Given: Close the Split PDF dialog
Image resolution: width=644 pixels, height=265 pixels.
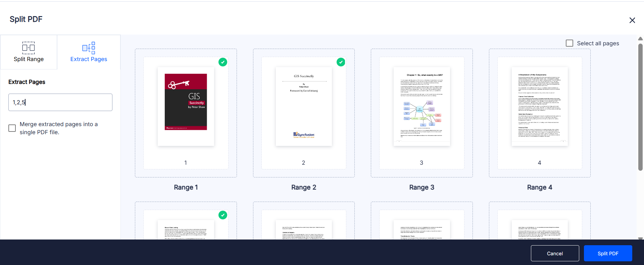Looking at the screenshot, I should [632, 20].
